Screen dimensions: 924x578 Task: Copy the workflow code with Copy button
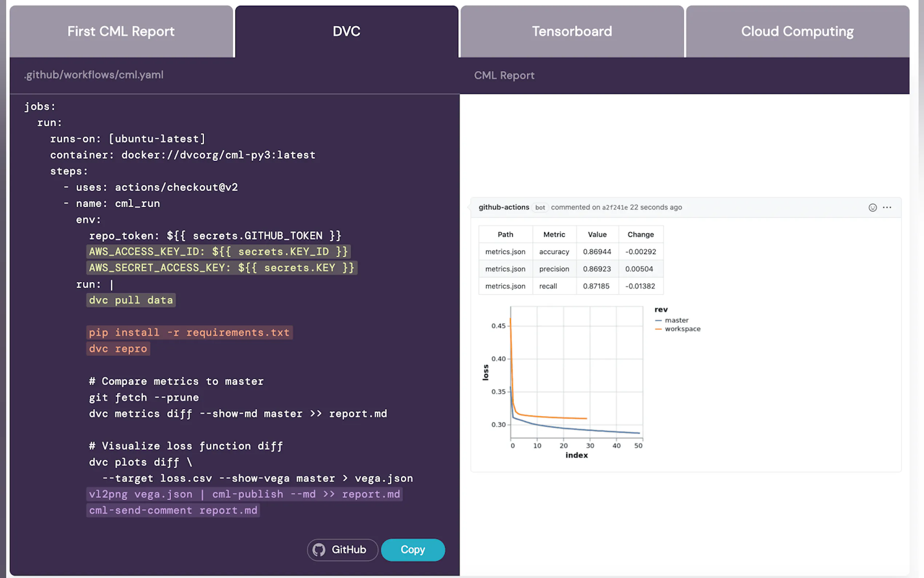coord(413,550)
